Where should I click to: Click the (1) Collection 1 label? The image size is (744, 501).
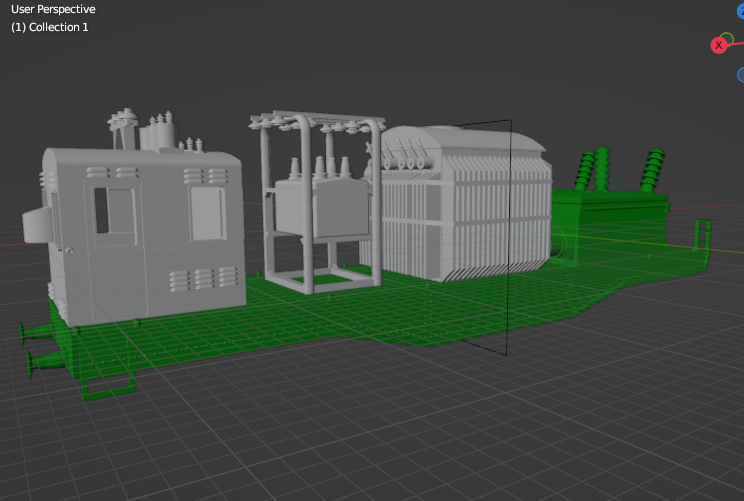click(x=50, y=27)
